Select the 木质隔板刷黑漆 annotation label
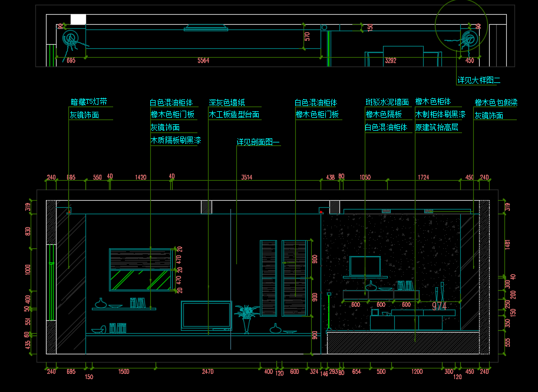This screenshot has height=392, width=538. click(176, 140)
